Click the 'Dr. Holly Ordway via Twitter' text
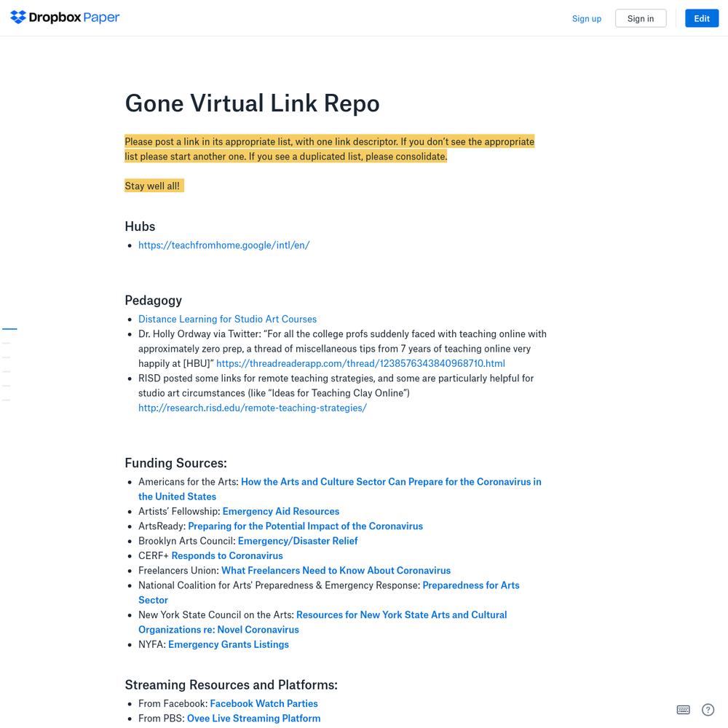The width and height of the screenshot is (728, 728). click(199, 334)
